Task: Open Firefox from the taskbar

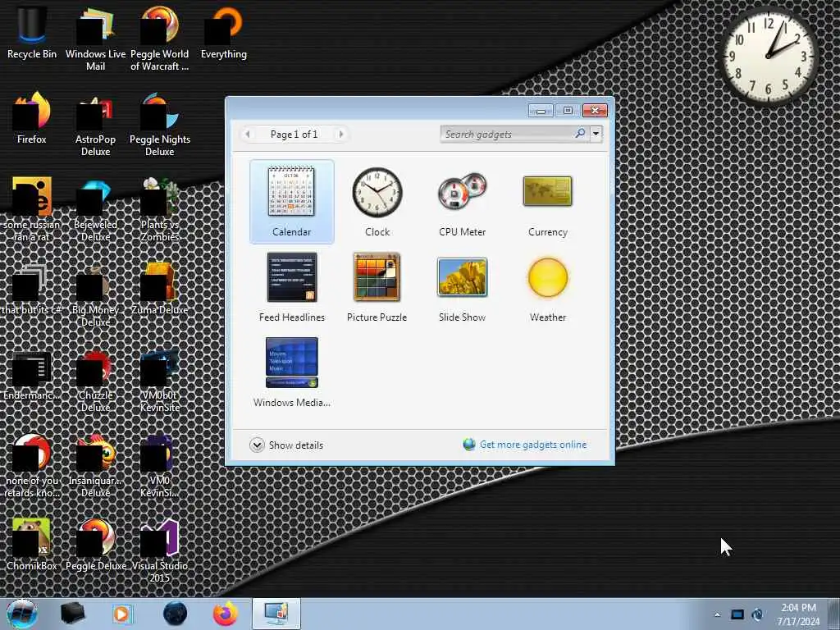Action: pyautogui.click(x=226, y=614)
